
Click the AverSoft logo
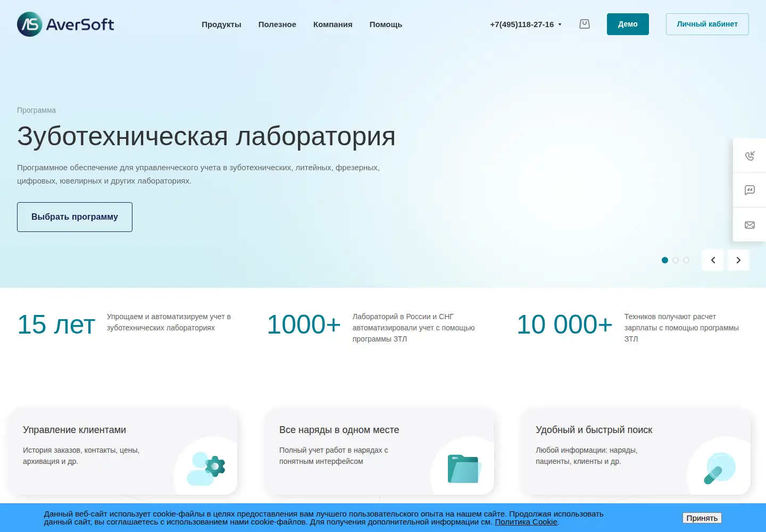pyautogui.click(x=65, y=24)
